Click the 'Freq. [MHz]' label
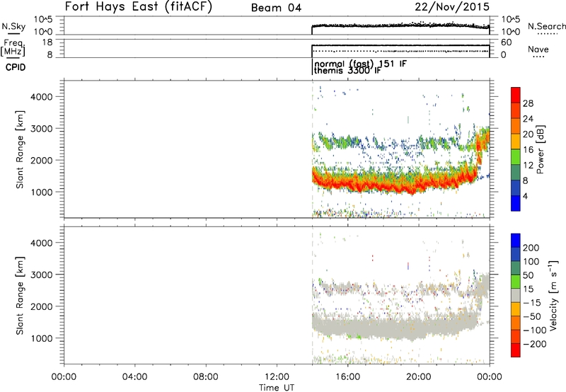Image resolution: width=566 pixels, height=392 pixels. point(13,48)
